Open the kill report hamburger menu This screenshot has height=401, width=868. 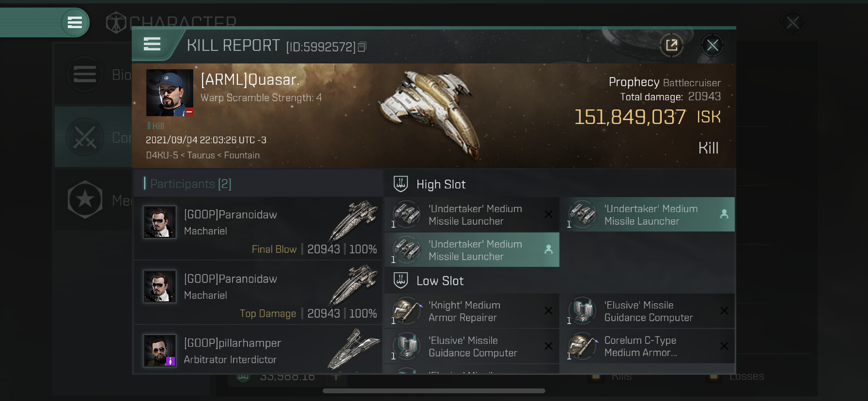click(x=152, y=45)
